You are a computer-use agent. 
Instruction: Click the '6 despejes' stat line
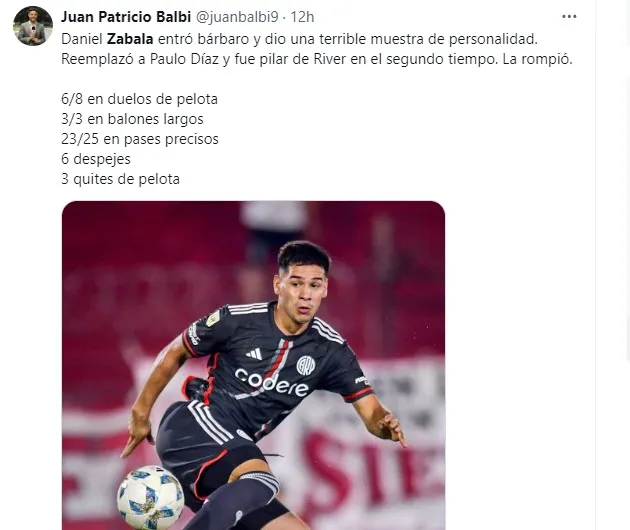coord(96,159)
